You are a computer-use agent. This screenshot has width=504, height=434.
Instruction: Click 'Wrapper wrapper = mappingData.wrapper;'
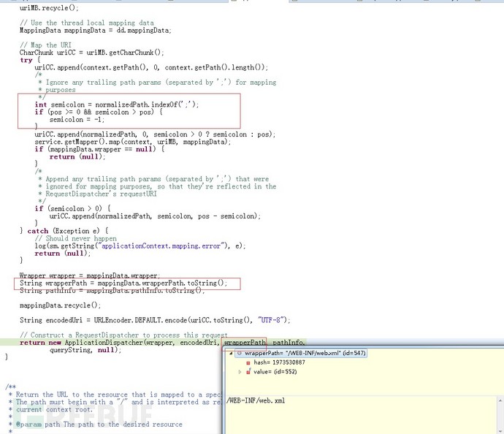90,276
